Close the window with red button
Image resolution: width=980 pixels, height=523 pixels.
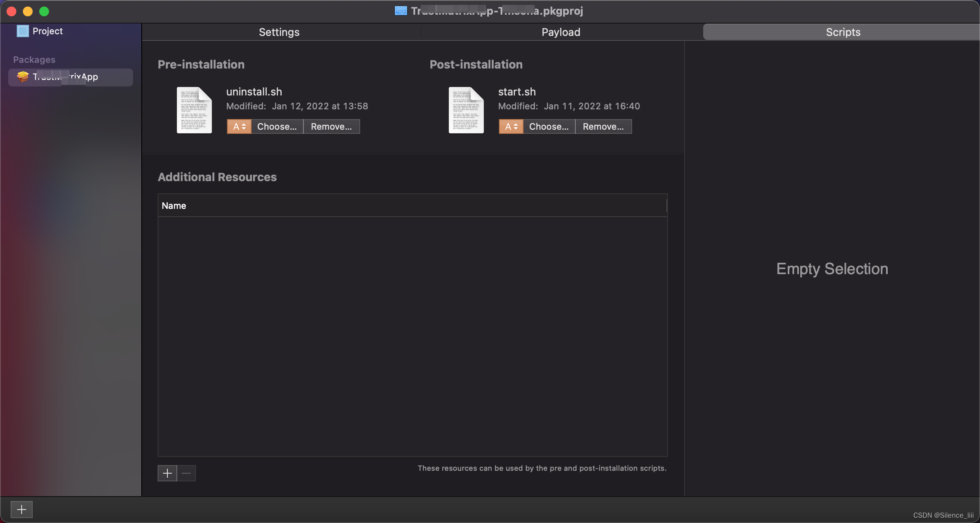(x=11, y=11)
